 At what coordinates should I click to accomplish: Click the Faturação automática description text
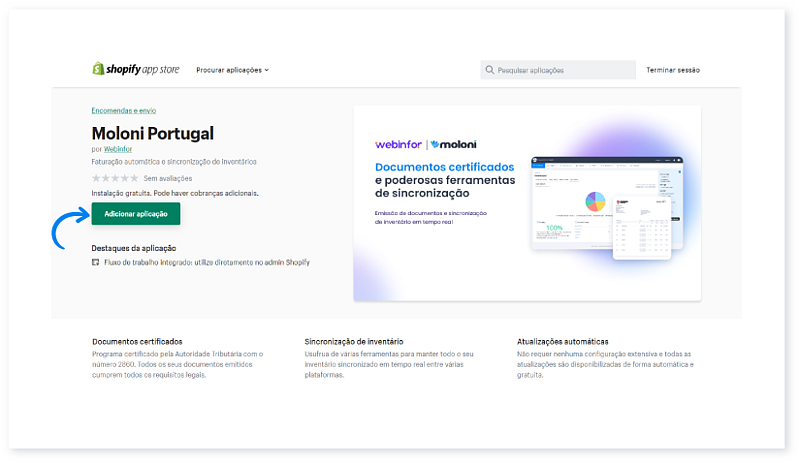pos(173,162)
